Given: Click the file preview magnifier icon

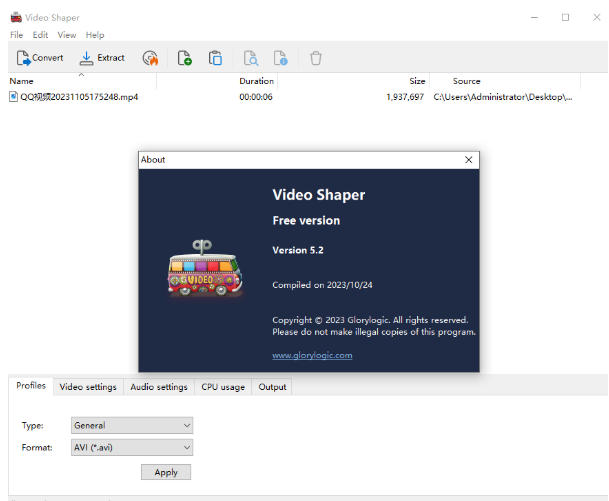Looking at the screenshot, I should tap(251, 58).
